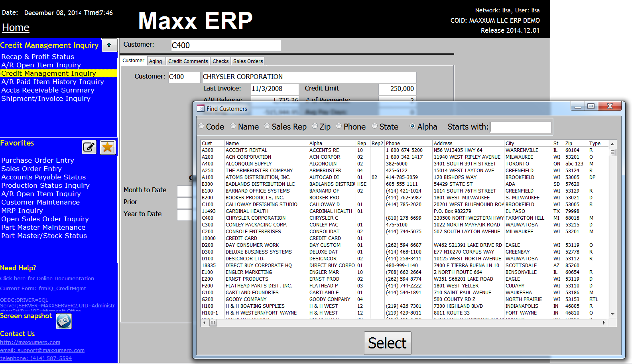The width and height of the screenshot is (632, 364).
Task: Click the Starts with text field
Action: click(x=521, y=127)
